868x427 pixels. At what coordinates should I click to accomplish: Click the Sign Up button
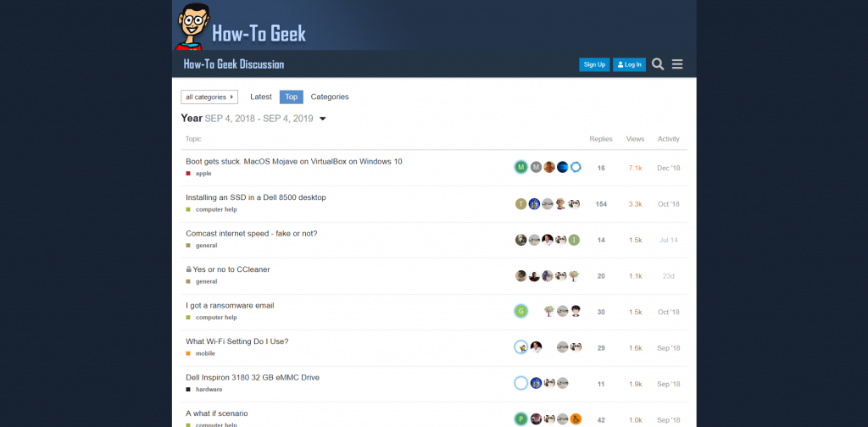(x=594, y=64)
